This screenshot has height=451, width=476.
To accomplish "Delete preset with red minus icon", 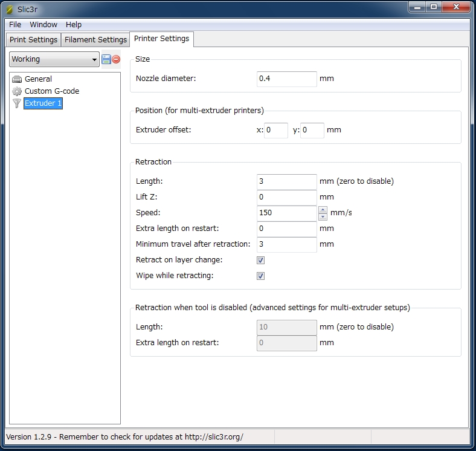I will click(116, 59).
